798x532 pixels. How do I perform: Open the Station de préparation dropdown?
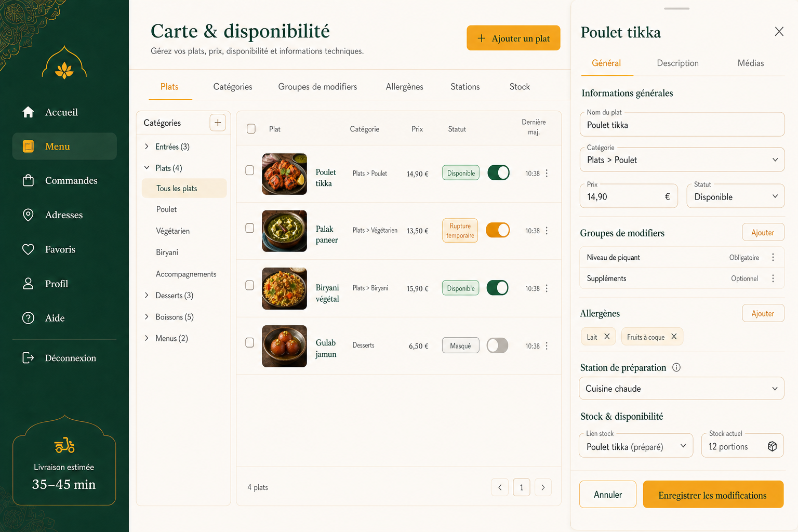[x=682, y=389]
